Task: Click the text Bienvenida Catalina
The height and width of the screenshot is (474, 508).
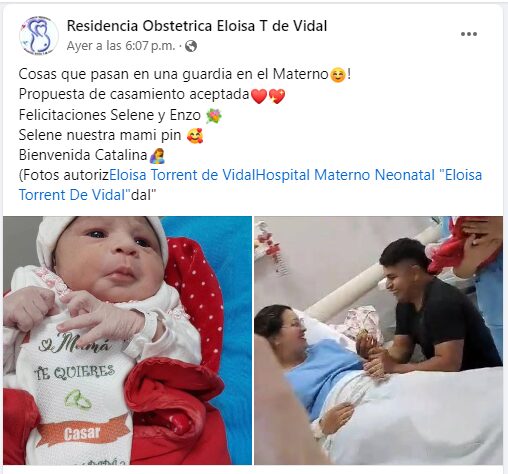Action: pyautogui.click(x=83, y=155)
